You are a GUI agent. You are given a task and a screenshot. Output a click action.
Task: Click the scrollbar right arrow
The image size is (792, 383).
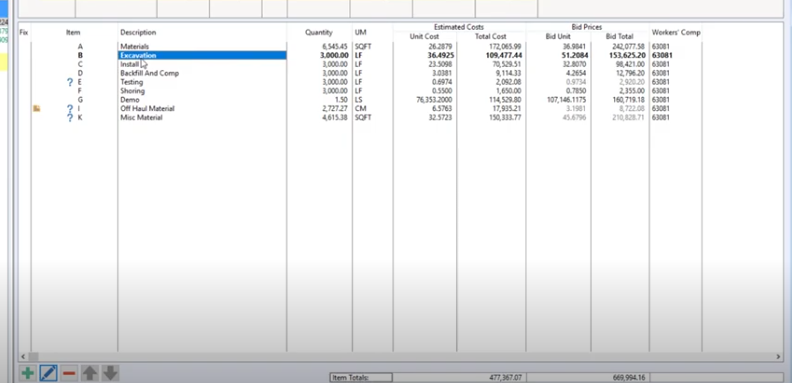pos(778,357)
